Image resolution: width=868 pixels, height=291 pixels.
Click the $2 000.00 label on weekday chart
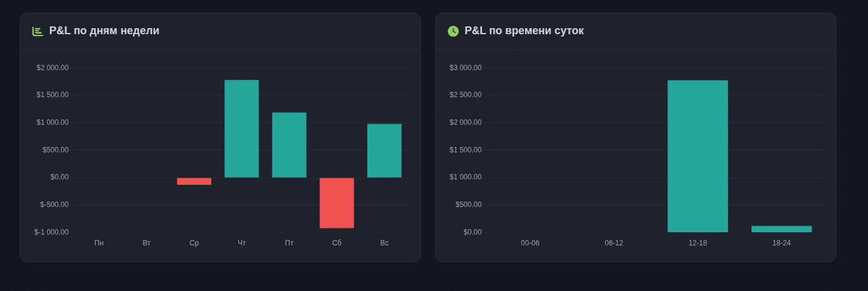[53, 68]
